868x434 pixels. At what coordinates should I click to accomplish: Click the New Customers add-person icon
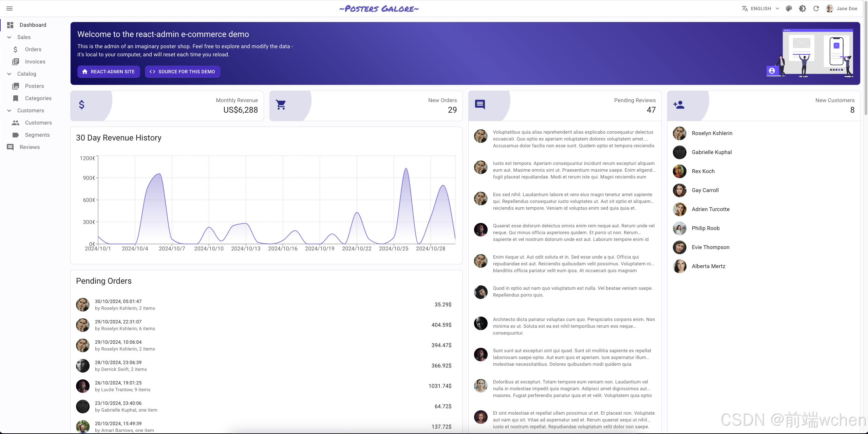pyautogui.click(x=679, y=105)
